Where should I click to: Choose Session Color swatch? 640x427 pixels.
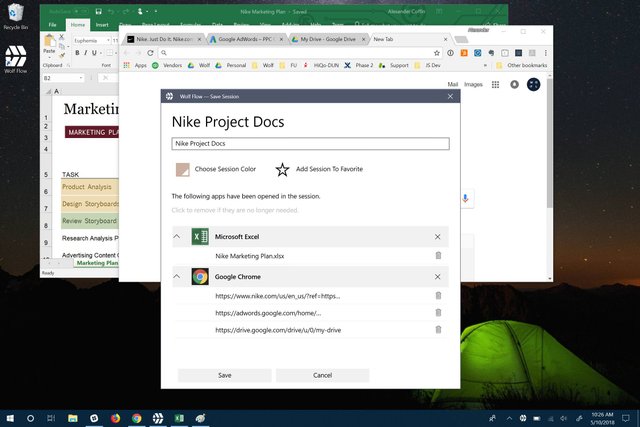(182, 169)
